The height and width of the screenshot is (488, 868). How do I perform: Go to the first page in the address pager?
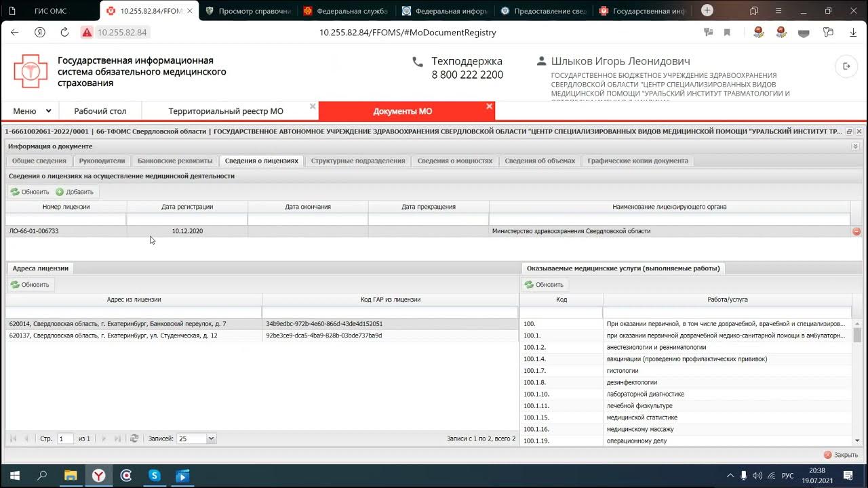click(x=13, y=439)
